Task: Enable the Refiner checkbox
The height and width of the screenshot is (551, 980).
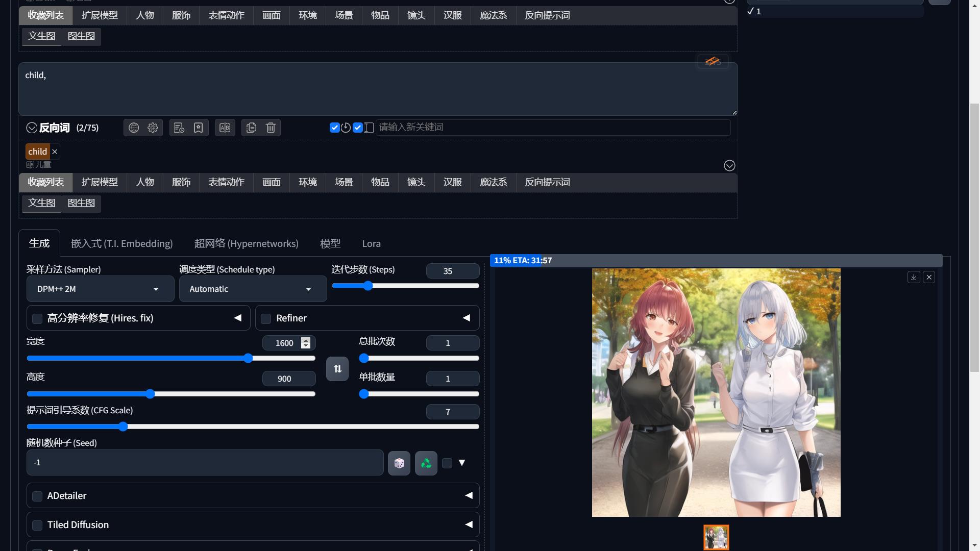Action: [266, 319]
